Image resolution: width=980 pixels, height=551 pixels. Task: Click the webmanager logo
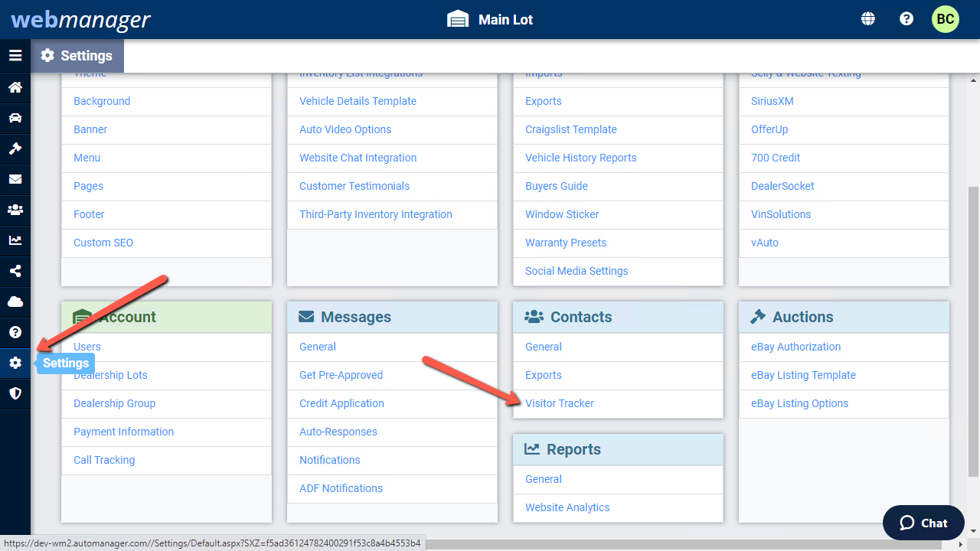click(x=80, y=19)
